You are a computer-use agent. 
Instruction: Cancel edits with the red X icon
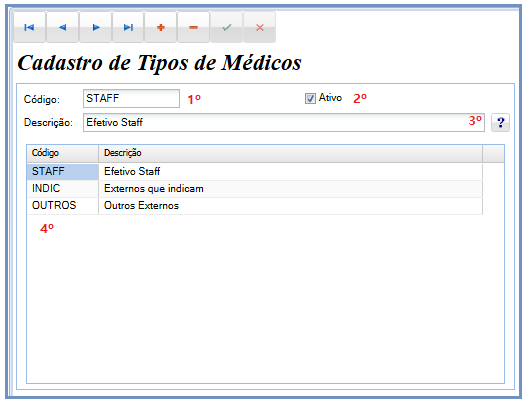coord(259,27)
